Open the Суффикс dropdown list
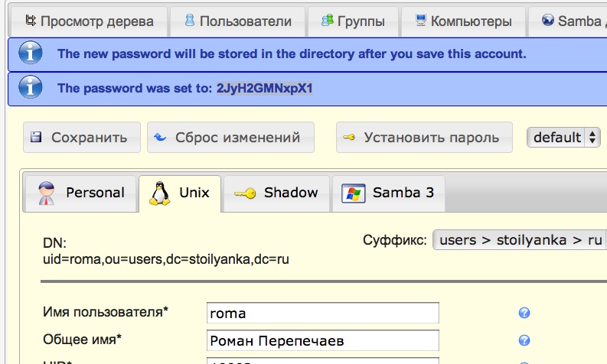This screenshot has height=364, width=607. coord(521,240)
